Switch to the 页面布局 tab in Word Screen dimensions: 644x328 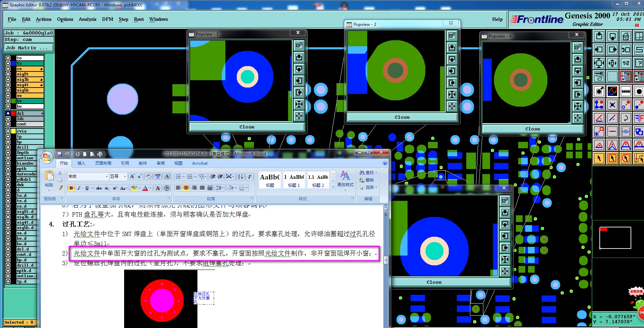coord(103,163)
